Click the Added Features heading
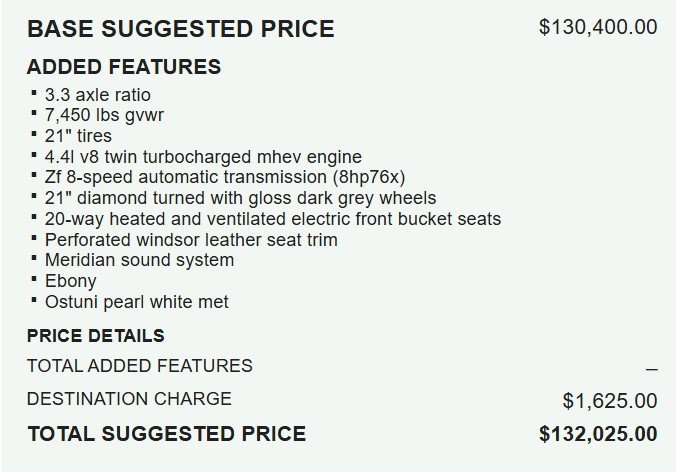Image resolution: width=676 pixels, height=472 pixels. [x=124, y=67]
